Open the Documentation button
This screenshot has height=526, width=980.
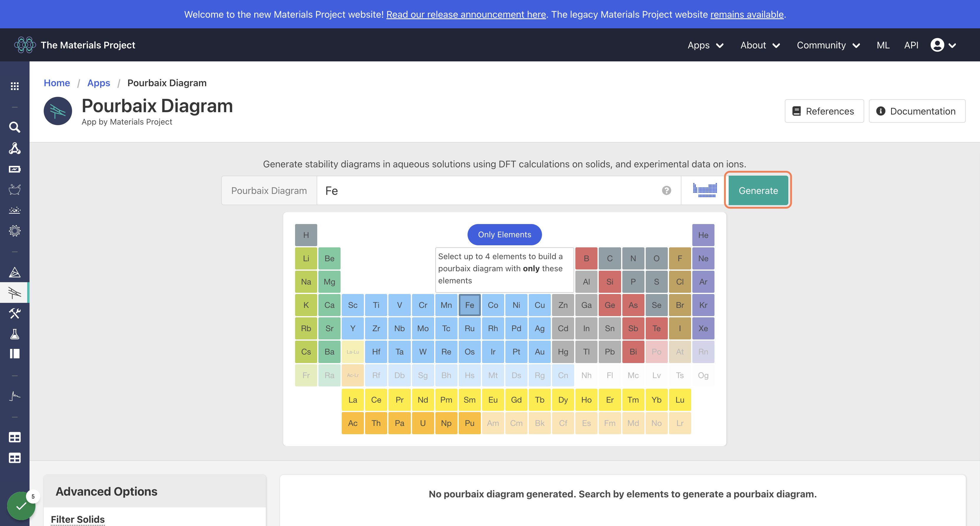[917, 111]
